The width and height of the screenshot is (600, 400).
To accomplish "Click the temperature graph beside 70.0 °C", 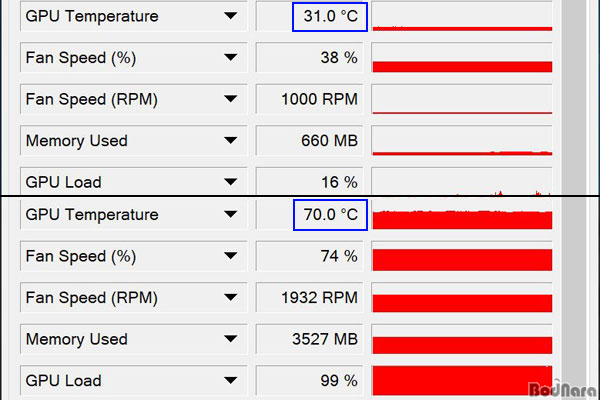I will click(x=462, y=215).
